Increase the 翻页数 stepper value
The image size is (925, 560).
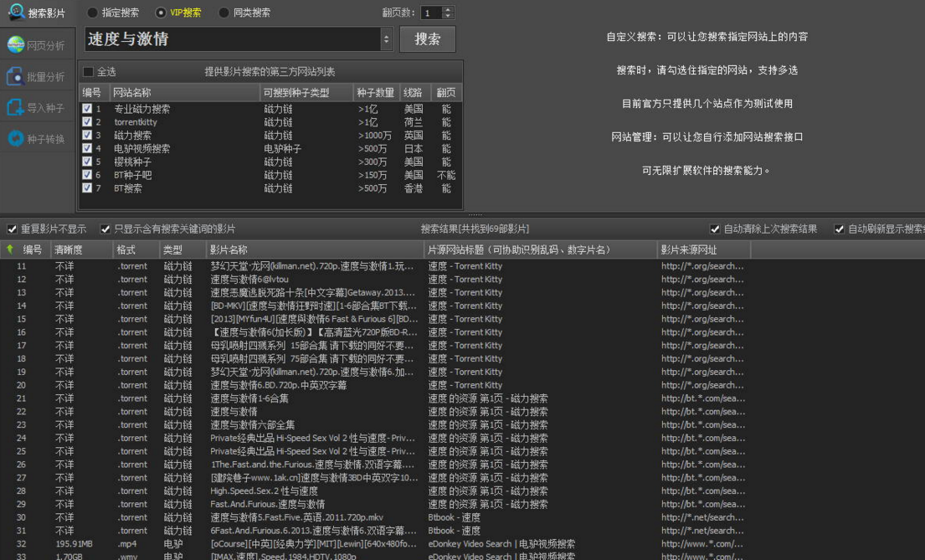tap(448, 9)
